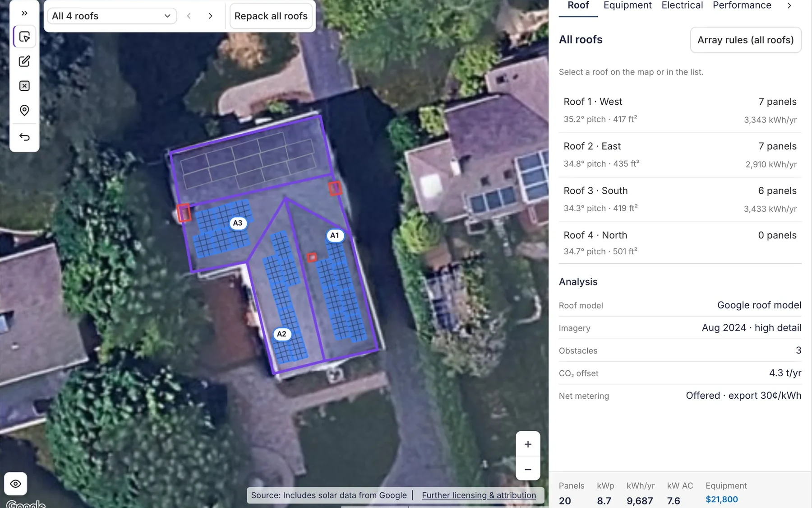Toggle map visibility eye icon
The width and height of the screenshot is (812, 508).
(16, 484)
